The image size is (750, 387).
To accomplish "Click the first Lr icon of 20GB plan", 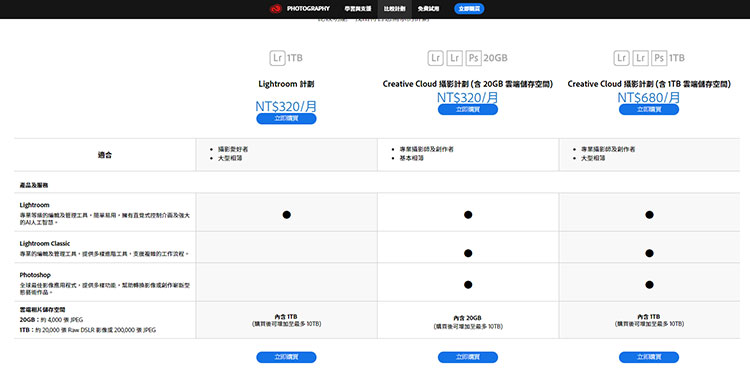I will click(x=435, y=58).
